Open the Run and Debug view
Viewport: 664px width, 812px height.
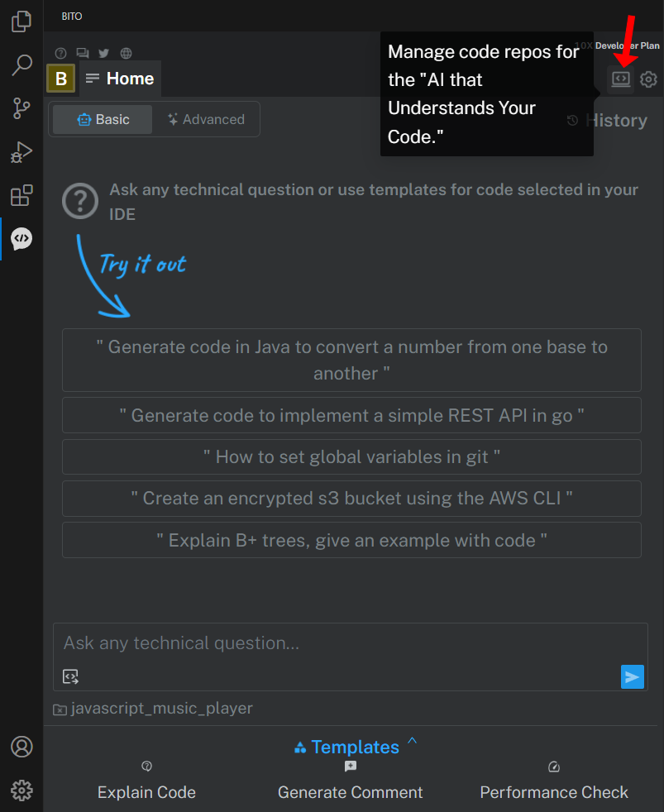pos(21,152)
